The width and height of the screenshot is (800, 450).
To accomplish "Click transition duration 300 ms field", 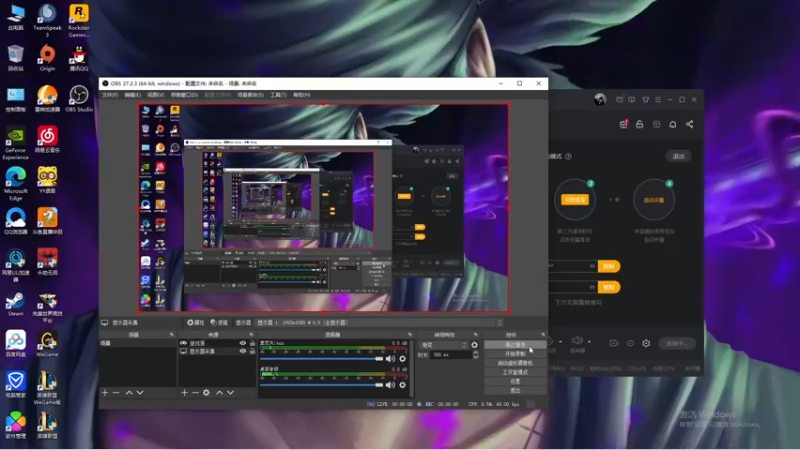I will (x=451, y=355).
